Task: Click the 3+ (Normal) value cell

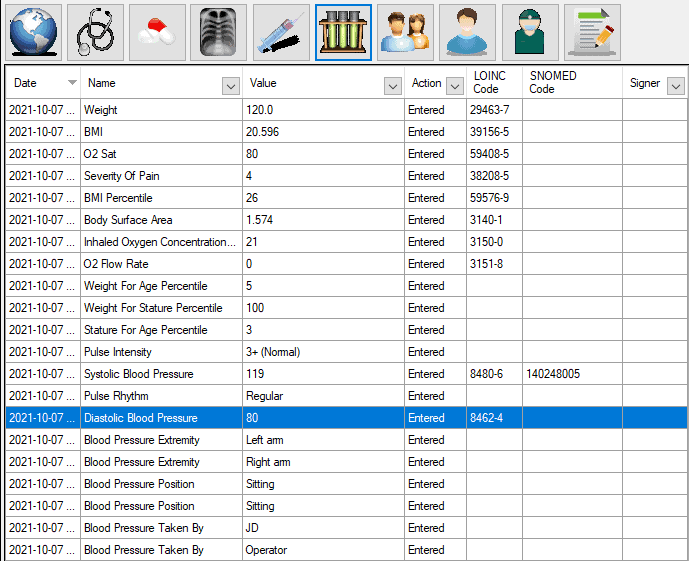Action: tap(323, 351)
